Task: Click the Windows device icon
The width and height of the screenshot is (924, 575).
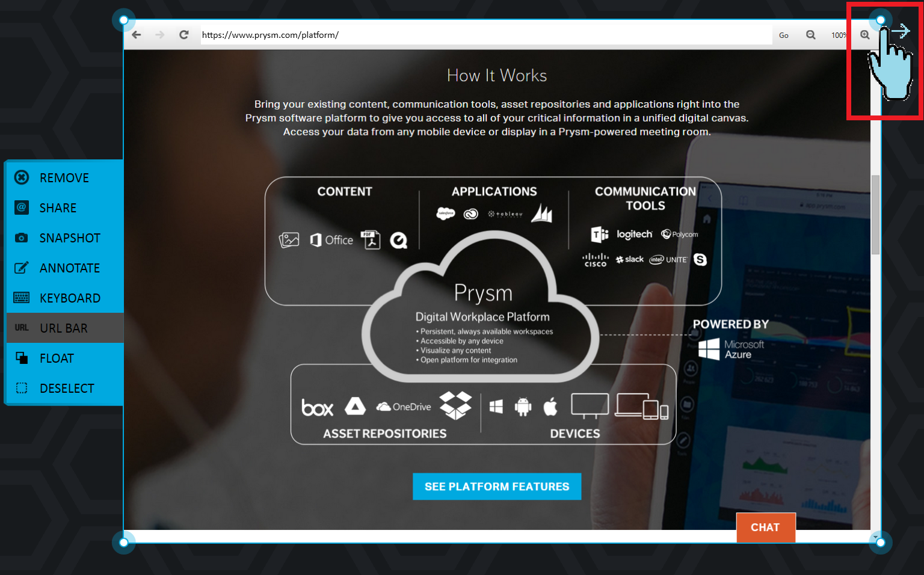Action: click(x=496, y=407)
